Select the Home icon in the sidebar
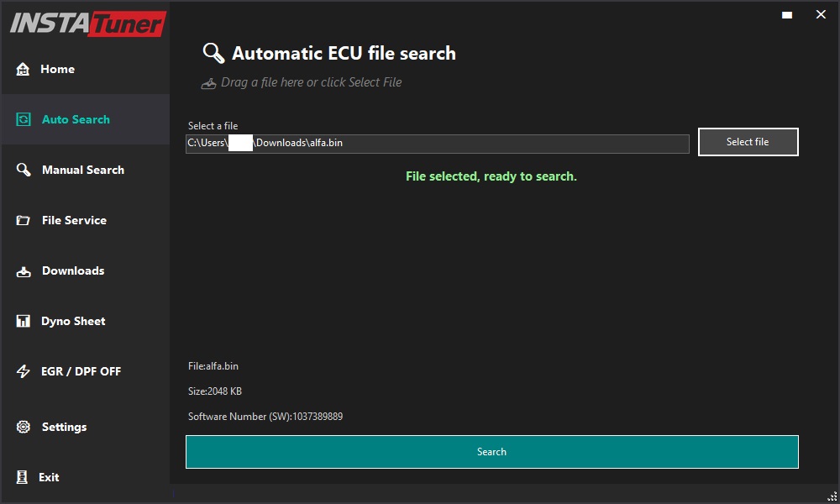Screen dimensions: 840x504 pyautogui.click(x=24, y=69)
